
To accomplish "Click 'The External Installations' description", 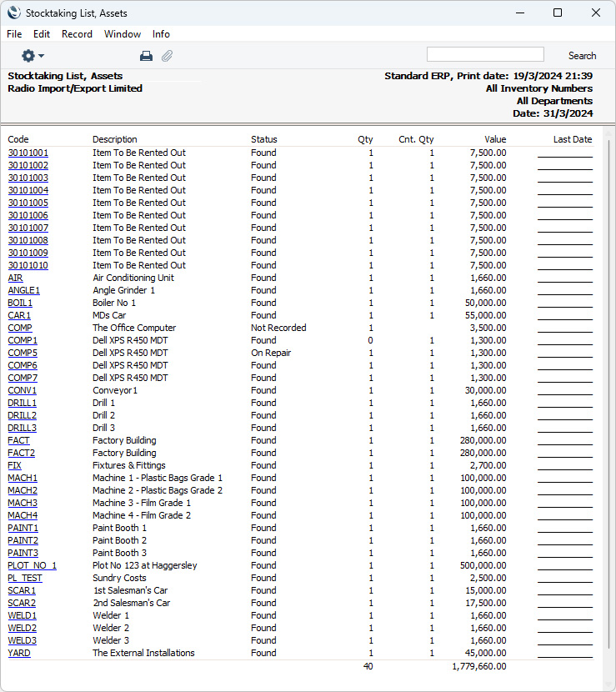I will click(143, 653).
